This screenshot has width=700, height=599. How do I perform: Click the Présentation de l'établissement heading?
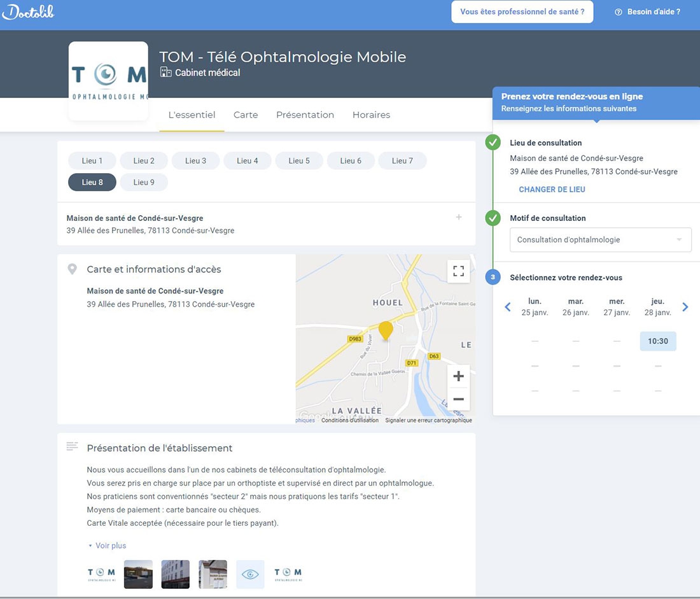160,448
